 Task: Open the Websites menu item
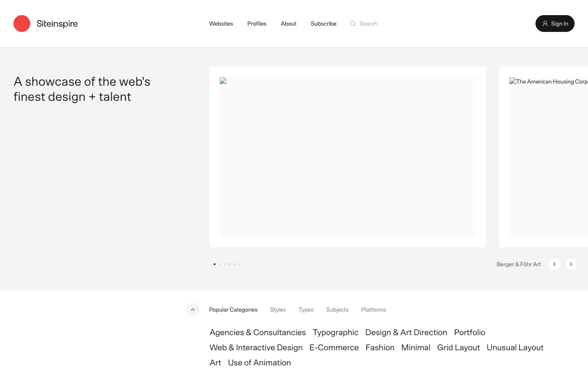[x=221, y=24]
